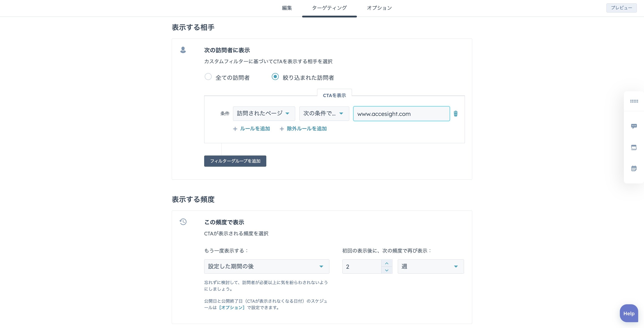Click the フィルターグループを追加 button
644x328 pixels.
tap(235, 161)
